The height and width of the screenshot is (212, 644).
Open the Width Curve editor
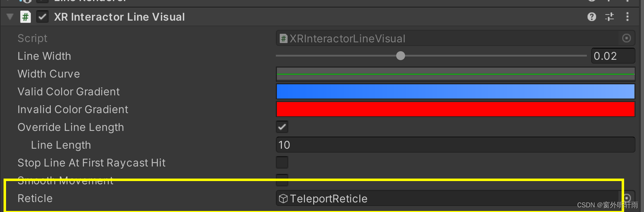(455, 74)
